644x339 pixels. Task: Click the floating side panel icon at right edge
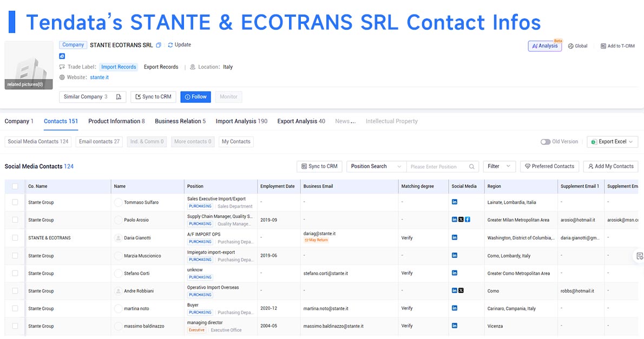click(640, 256)
